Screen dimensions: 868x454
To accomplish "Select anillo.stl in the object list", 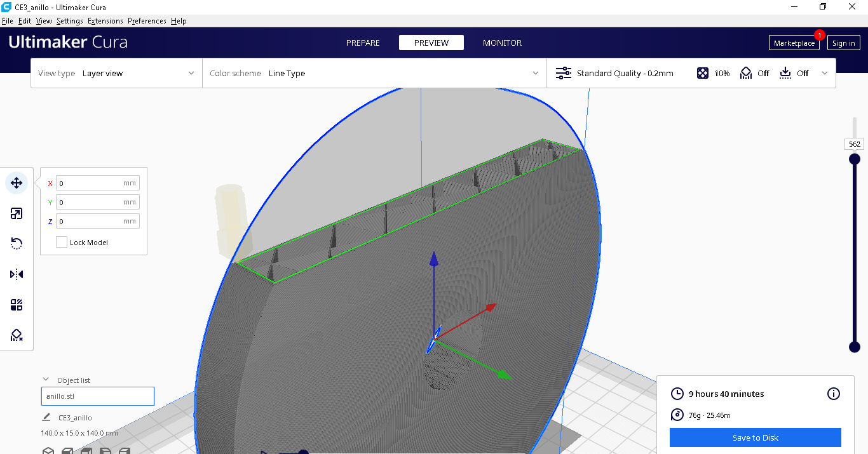I will tap(98, 396).
